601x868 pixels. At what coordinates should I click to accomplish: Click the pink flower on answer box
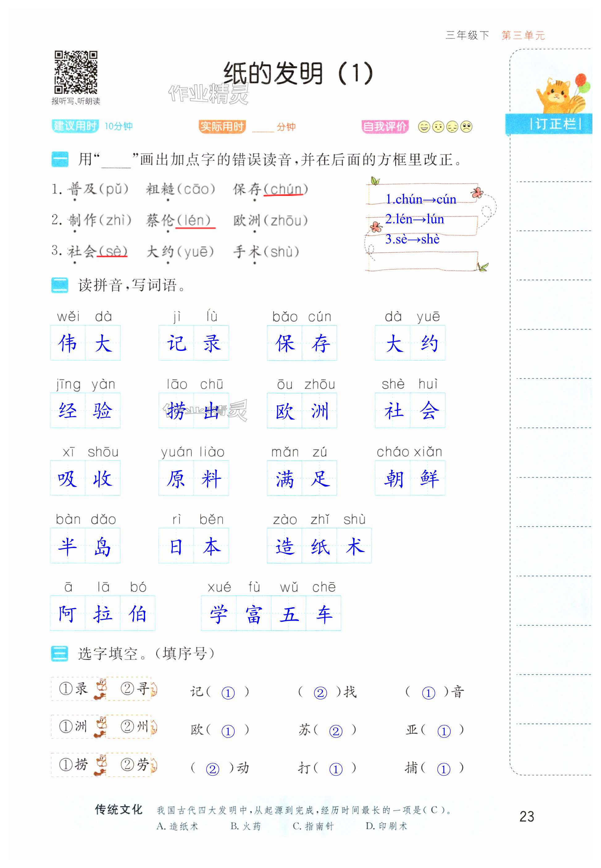[478, 193]
